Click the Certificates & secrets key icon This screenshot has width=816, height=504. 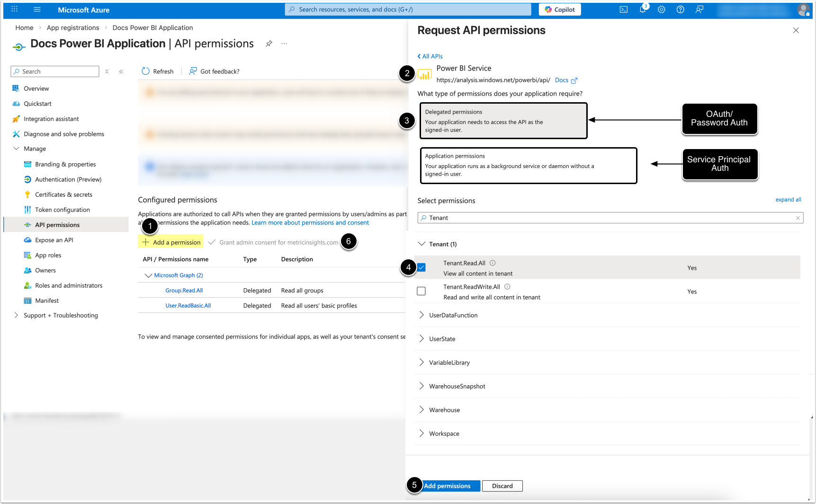pos(27,195)
